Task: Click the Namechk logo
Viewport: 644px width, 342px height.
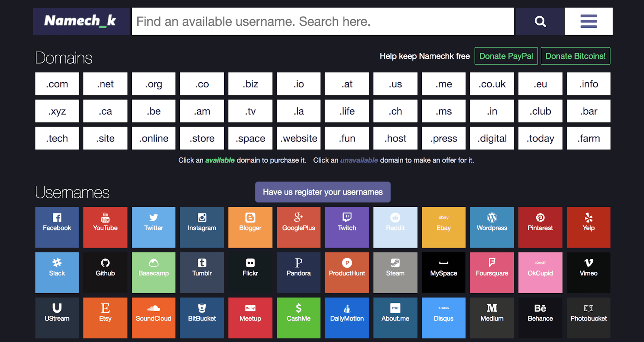Action: [81, 21]
